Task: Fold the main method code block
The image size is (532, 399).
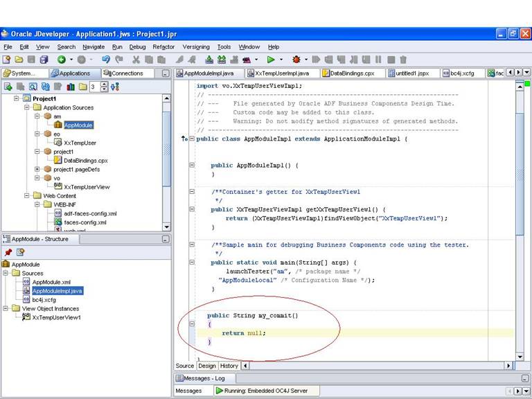Action: [x=192, y=262]
